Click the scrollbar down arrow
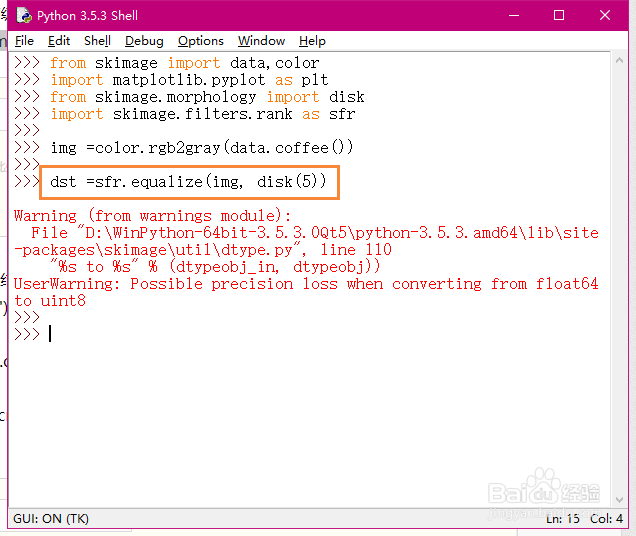 coord(619,499)
